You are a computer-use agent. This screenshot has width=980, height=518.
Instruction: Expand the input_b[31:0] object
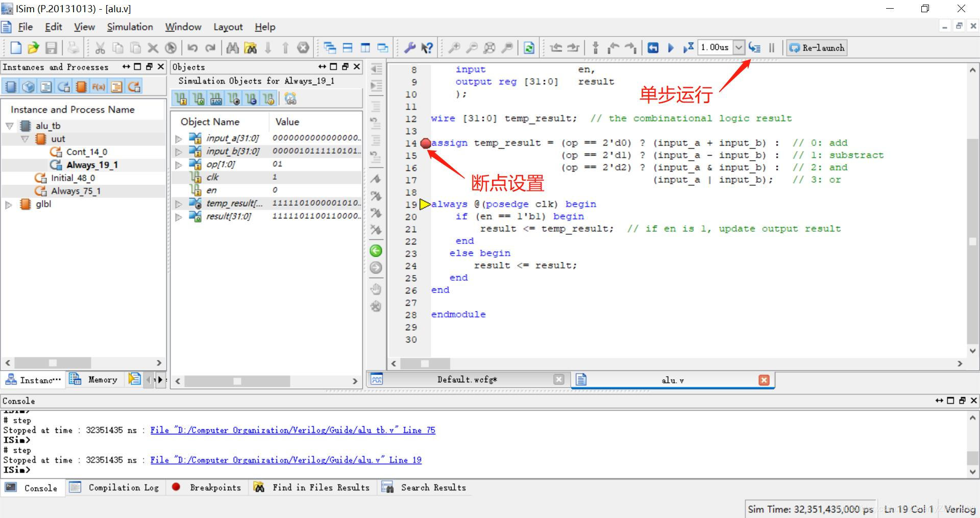pos(178,152)
